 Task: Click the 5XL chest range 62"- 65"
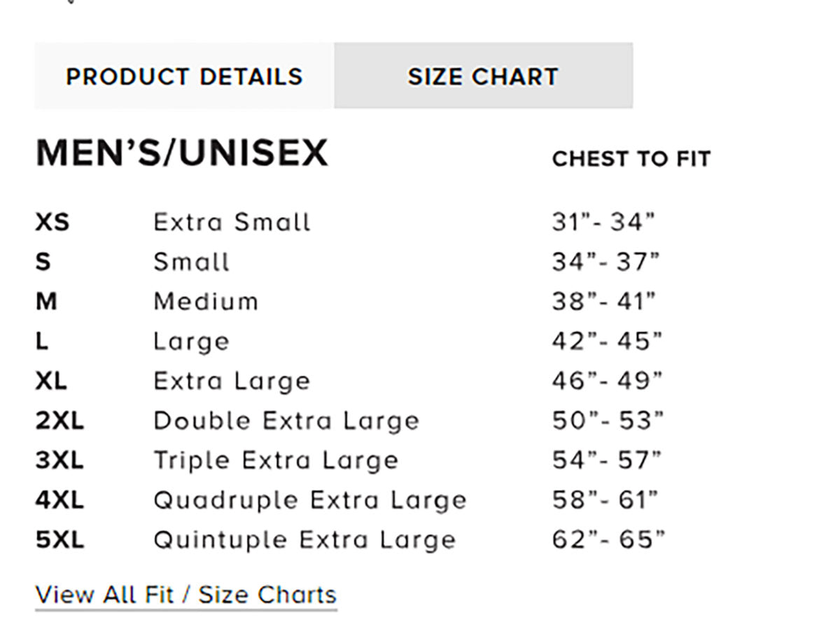pyautogui.click(x=608, y=540)
